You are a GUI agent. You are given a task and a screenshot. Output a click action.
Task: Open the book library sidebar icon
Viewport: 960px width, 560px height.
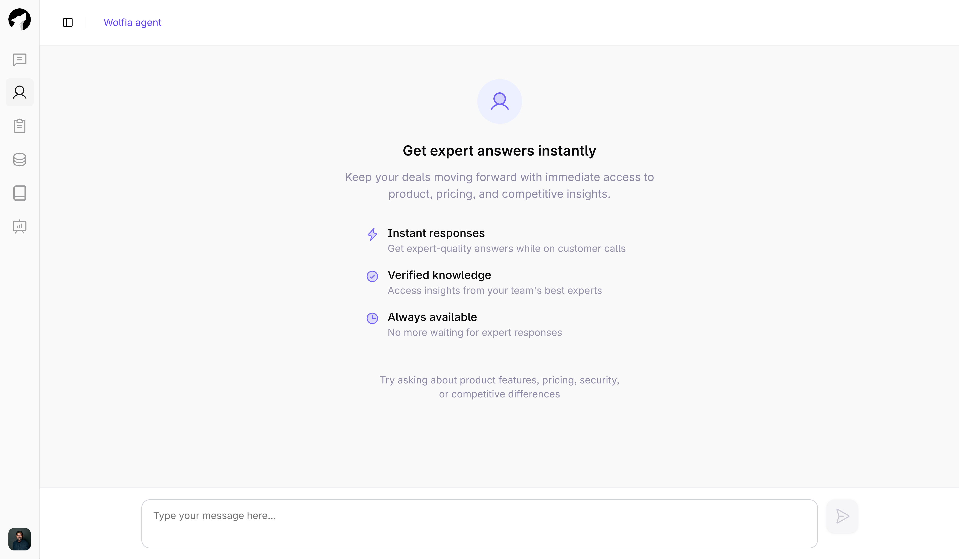point(19,193)
